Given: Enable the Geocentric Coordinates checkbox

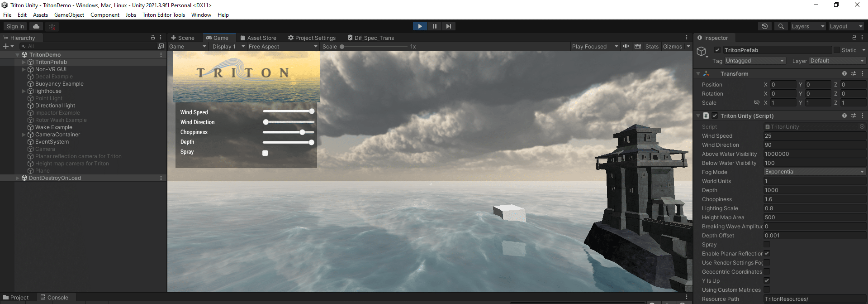Looking at the screenshot, I should (x=767, y=272).
